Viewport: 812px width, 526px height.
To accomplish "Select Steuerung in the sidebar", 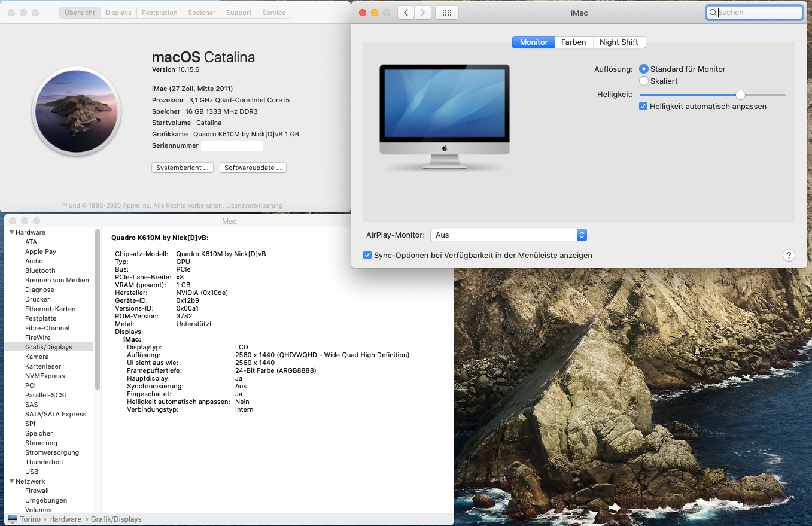I will [x=41, y=443].
